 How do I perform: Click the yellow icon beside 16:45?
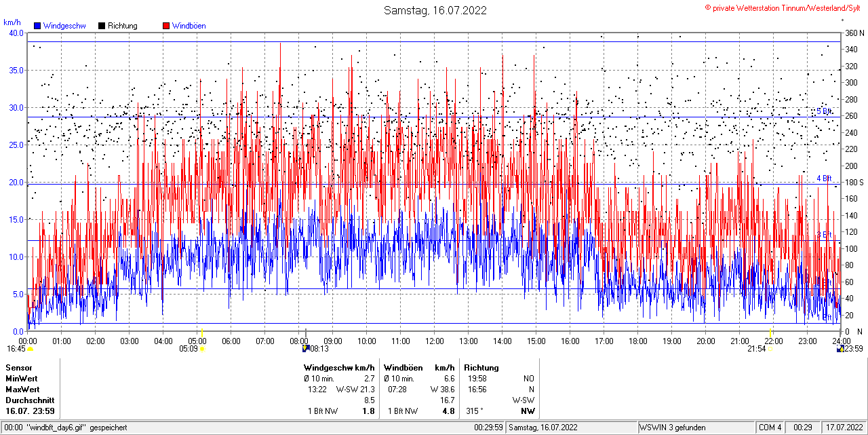(x=30, y=349)
